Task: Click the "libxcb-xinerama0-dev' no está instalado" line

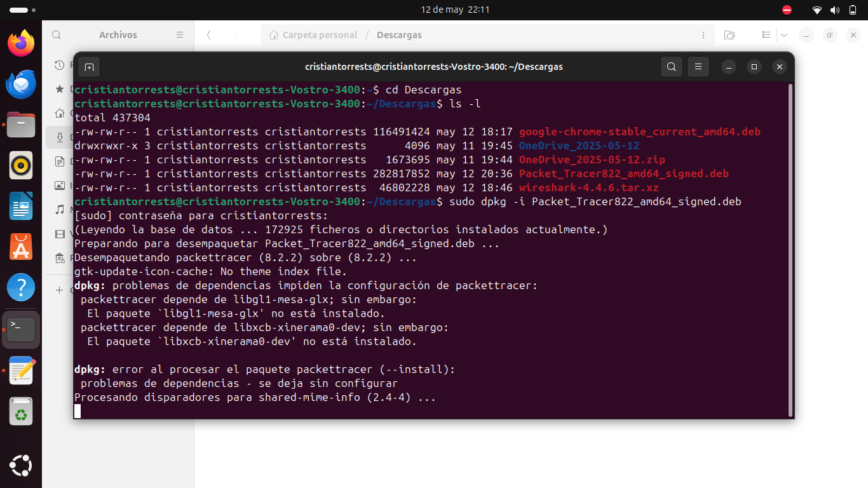Action: coord(252,342)
